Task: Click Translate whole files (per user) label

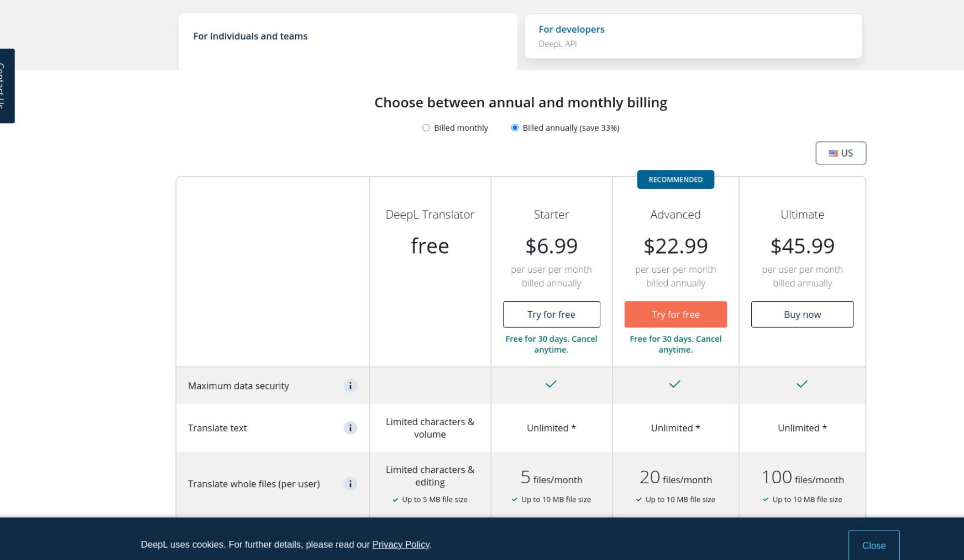Action: [x=254, y=484]
